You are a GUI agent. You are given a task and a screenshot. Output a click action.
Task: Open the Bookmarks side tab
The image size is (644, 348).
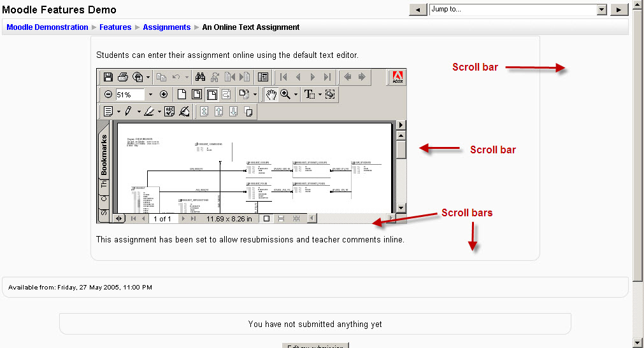pyautogui.click(x=104, y=155)
